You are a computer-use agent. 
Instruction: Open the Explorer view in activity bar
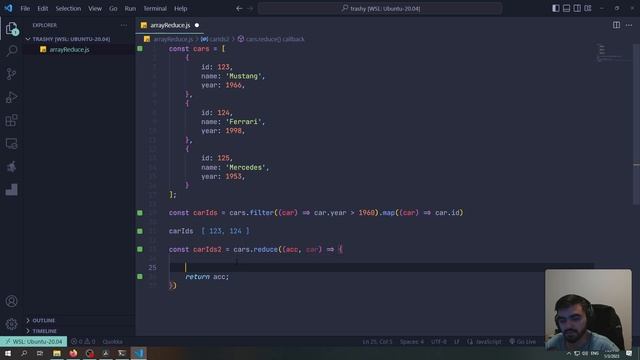tap(11, 29)
